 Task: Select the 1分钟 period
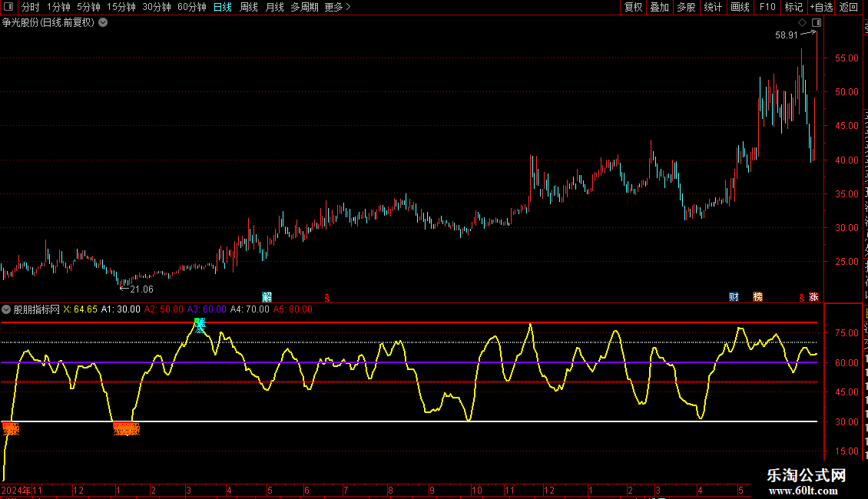58,7
